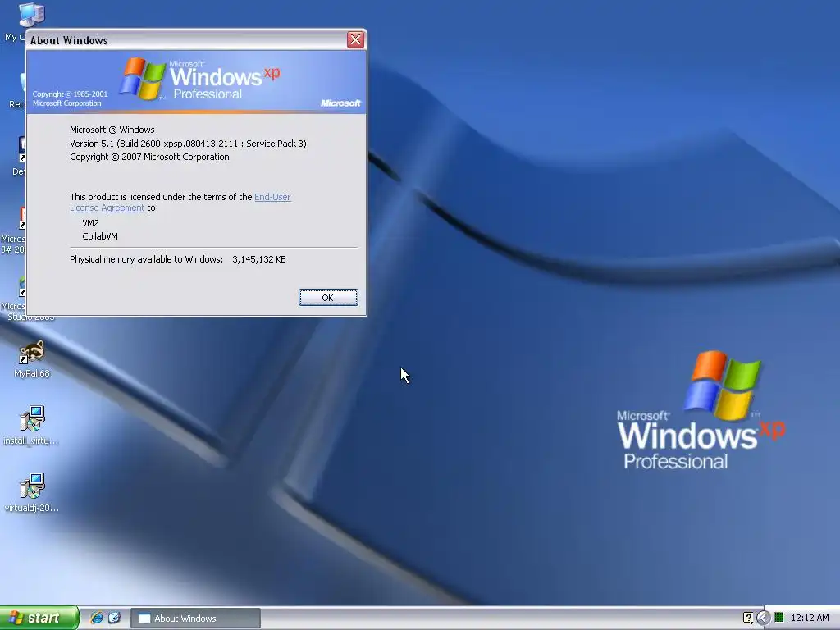Click the "Version 5.1 (Build 2600..." line

point(188,144)
